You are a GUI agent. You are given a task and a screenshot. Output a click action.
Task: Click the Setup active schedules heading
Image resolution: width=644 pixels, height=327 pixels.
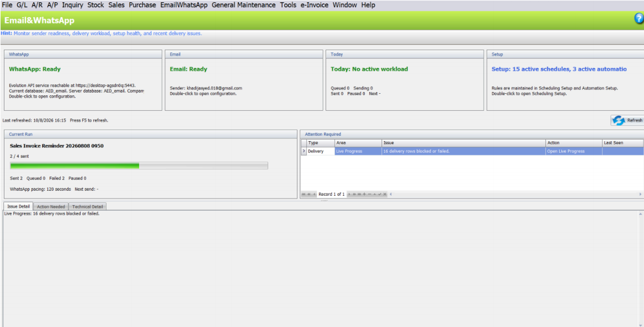tap(559, 69)
